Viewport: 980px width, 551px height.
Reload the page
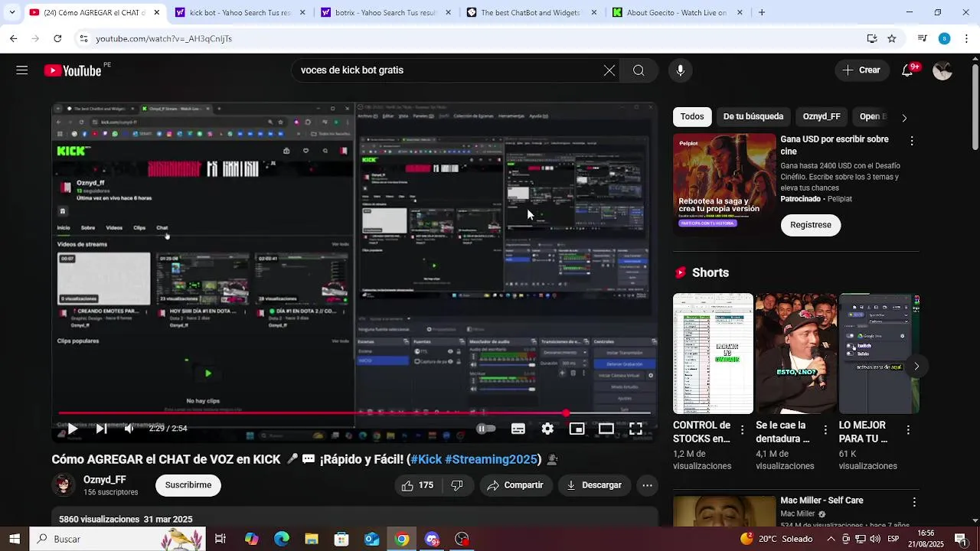pos(57,38)
